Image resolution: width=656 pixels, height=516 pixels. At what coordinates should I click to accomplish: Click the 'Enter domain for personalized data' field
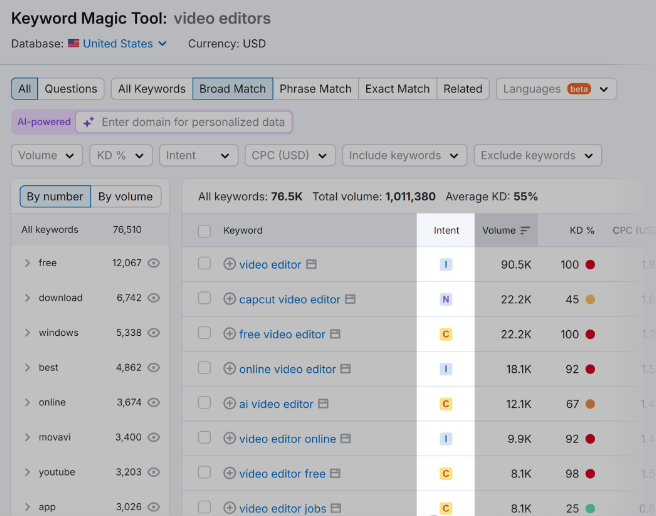(x=193, y=122)
